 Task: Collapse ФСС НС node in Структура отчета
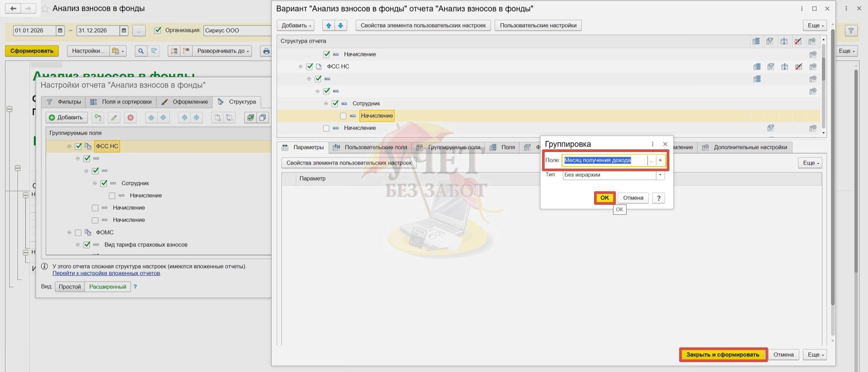point(301,67)
